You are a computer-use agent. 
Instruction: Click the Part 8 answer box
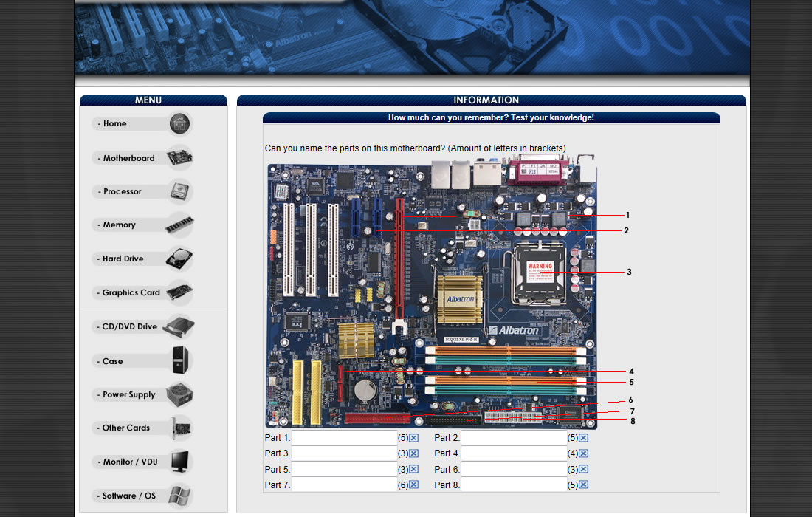(514, 485)
